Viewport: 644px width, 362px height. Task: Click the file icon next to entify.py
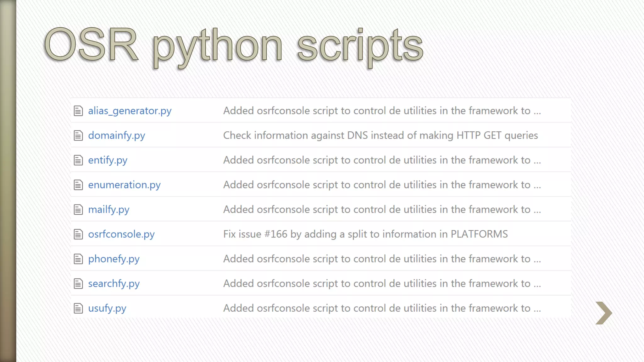point(78,160)
